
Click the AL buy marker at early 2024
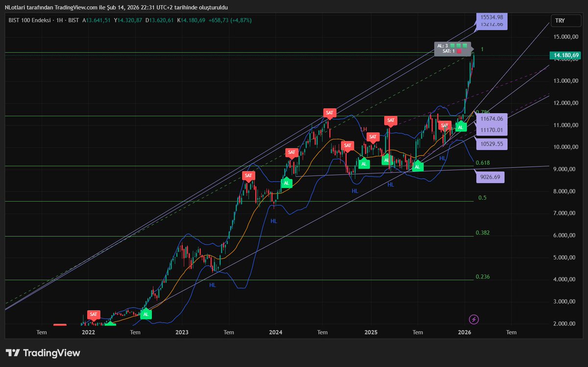(287, 183)
